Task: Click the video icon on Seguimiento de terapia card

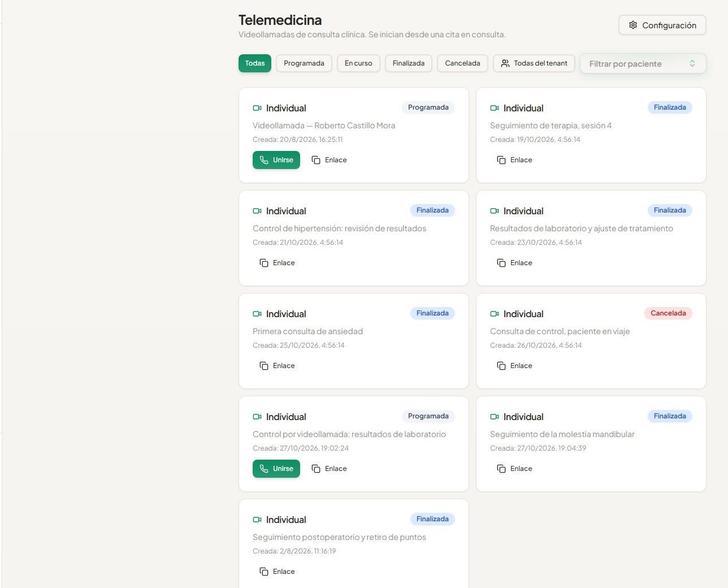Action: click(x=495, y=108)
